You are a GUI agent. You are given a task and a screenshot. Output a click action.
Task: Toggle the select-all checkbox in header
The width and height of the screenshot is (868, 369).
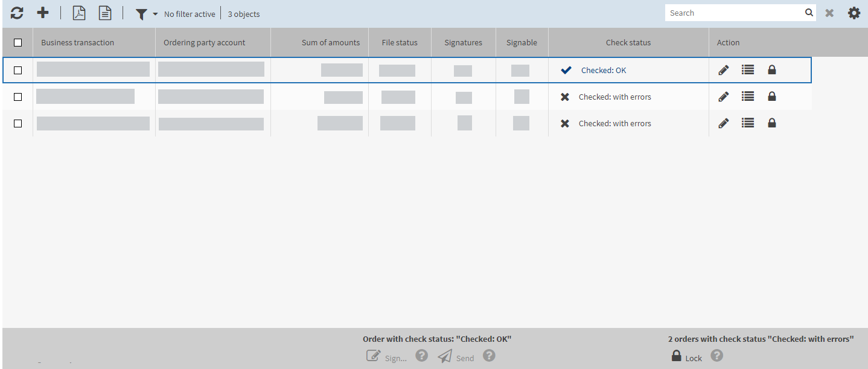click(18, 42)
